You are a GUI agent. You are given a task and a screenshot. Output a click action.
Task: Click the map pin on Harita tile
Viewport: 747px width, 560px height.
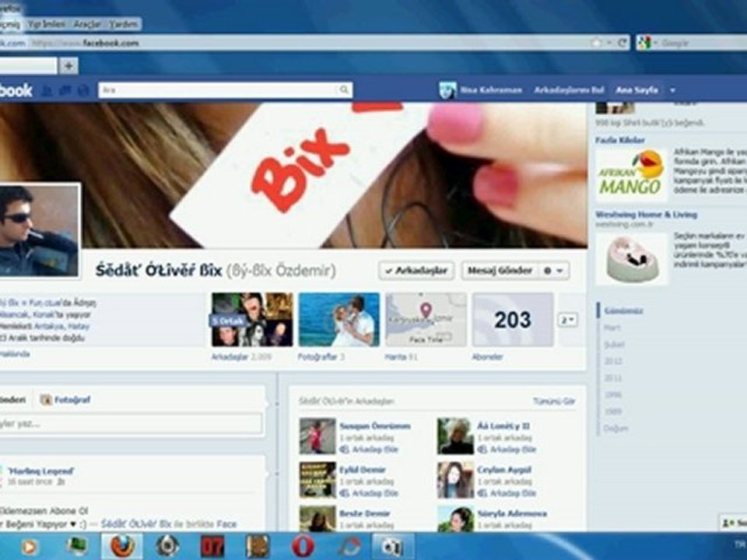426,310
